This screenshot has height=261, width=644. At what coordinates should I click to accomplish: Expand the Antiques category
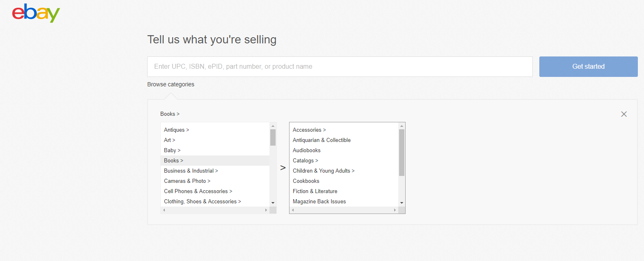[176, 130]
